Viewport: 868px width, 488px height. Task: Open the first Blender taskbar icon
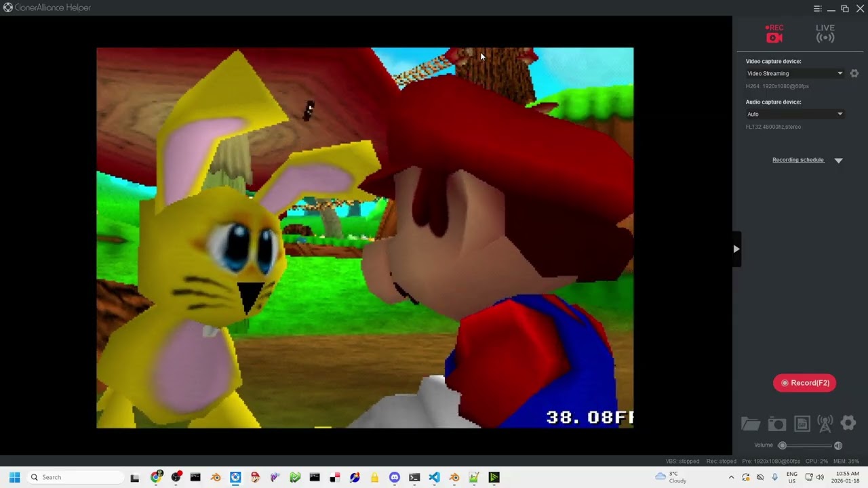216,477
